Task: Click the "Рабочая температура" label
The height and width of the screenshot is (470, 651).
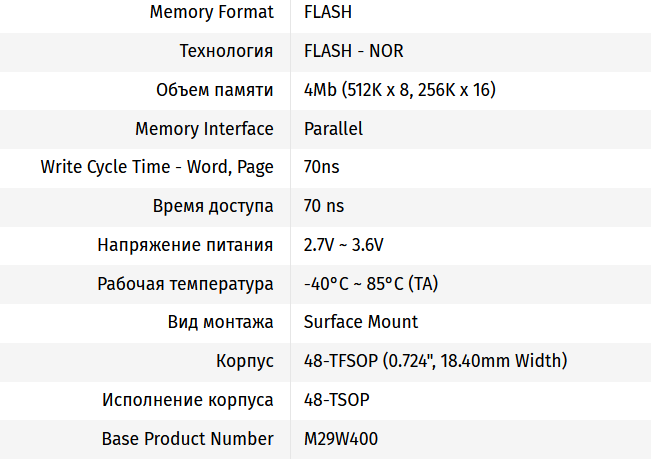Action: [185, 284]
